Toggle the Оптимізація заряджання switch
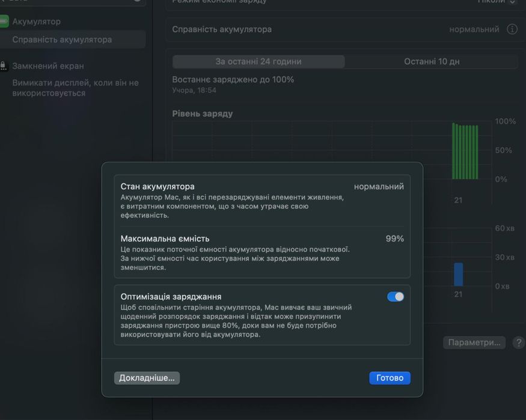The width and height of the screenshot is (526, 420). [x=396, y=297]
